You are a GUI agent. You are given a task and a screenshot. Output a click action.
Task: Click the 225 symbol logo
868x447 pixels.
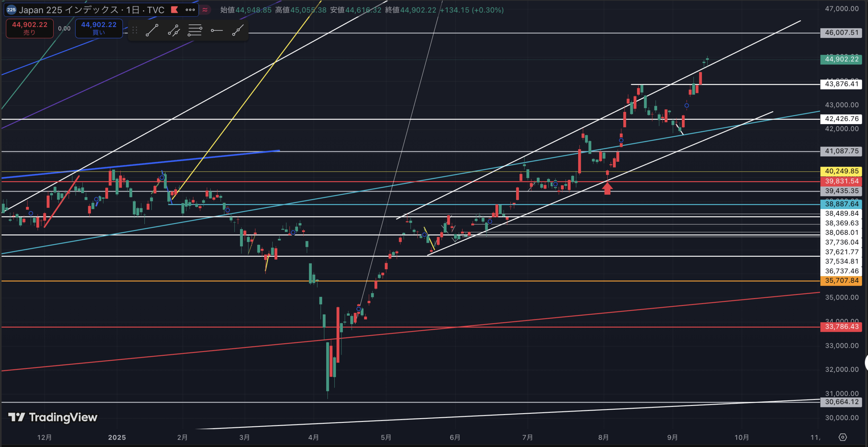(11, 10)
